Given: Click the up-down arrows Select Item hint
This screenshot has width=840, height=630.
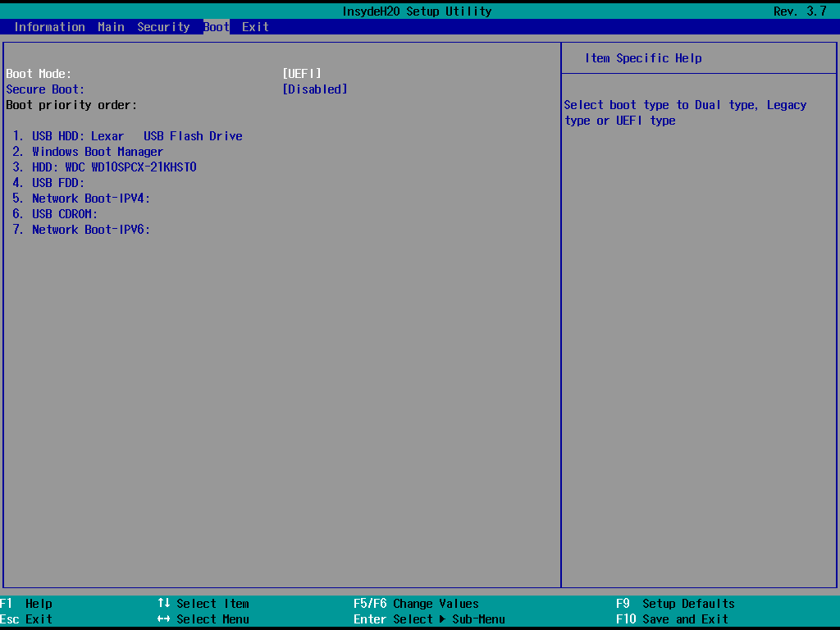Looking at the screenshot, I should (x=203, y=603).
